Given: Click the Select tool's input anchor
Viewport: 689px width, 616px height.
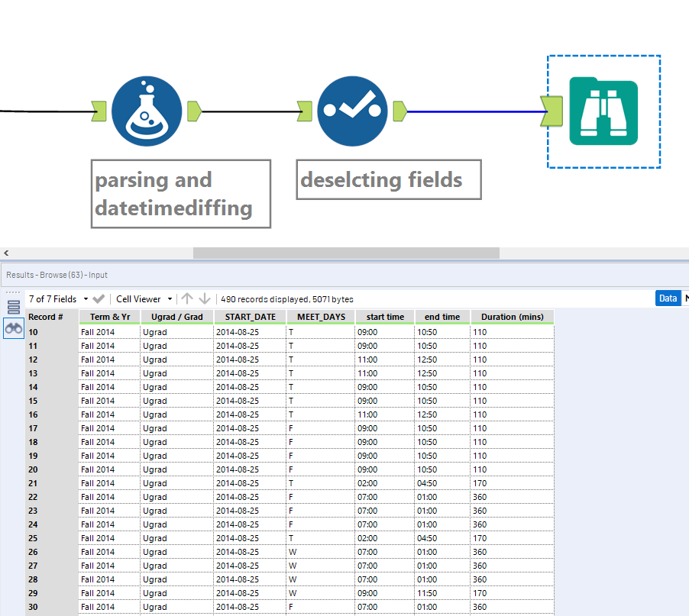Looking at the screenshot, I should coord(305,111).
